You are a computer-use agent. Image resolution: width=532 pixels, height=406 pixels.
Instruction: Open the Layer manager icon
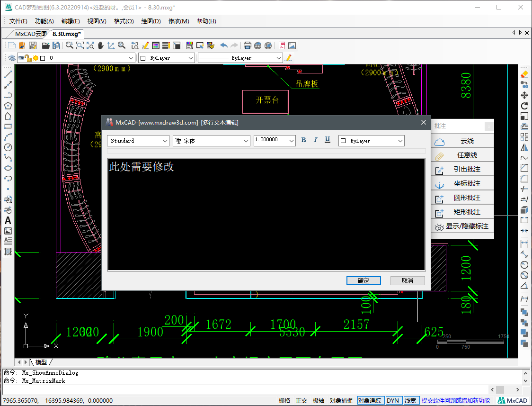(11, 58)
